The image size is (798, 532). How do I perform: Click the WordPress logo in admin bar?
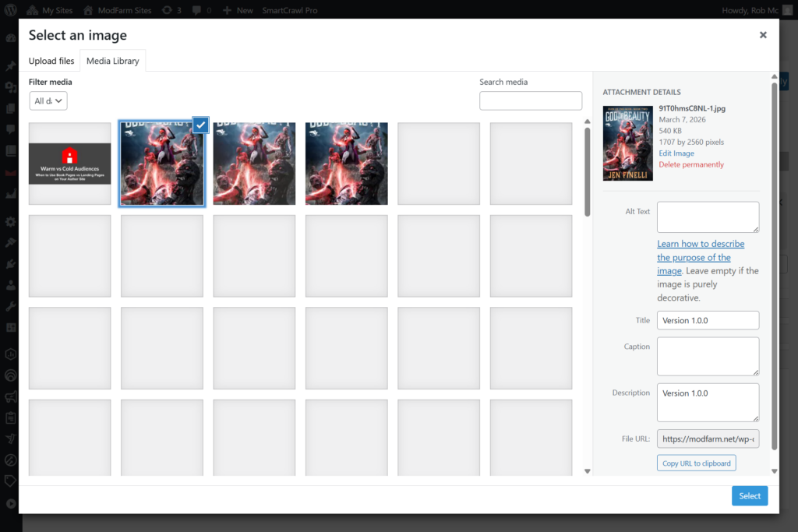tap(11, 11)
